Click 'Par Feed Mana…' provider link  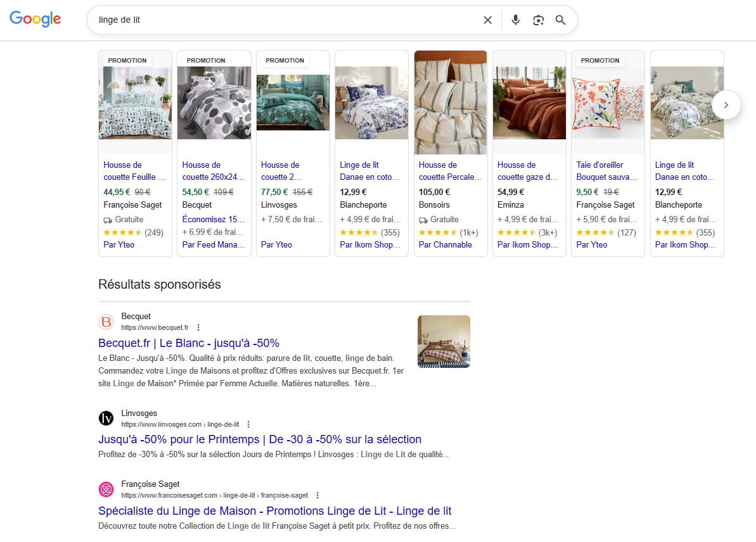click(213, 245)
